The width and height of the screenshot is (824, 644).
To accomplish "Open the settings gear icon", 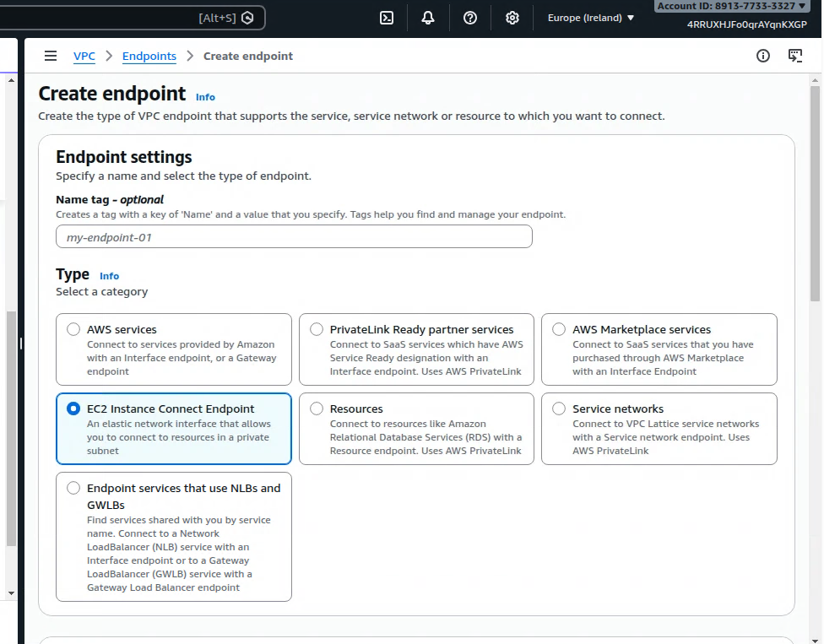I will click(512, 18).
